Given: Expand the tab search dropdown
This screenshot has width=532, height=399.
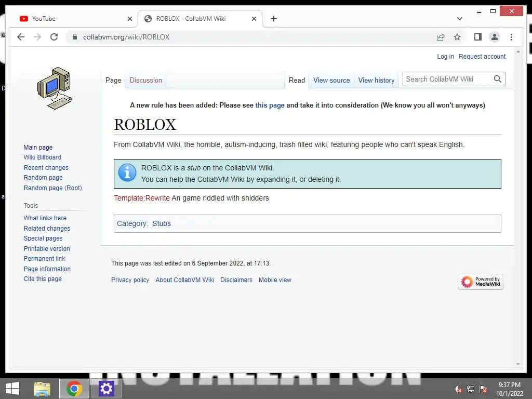Looking at the screenshot, I should coord(460,19).
